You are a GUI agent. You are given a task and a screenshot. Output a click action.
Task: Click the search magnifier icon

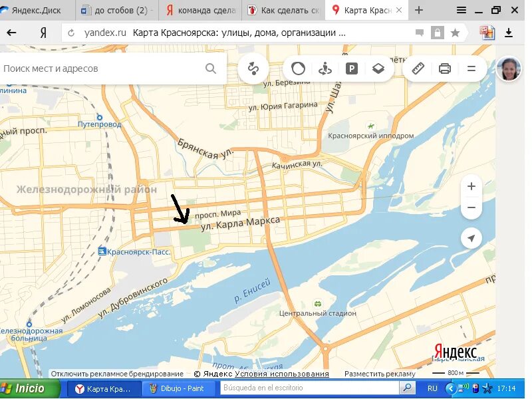click(211, 68)
